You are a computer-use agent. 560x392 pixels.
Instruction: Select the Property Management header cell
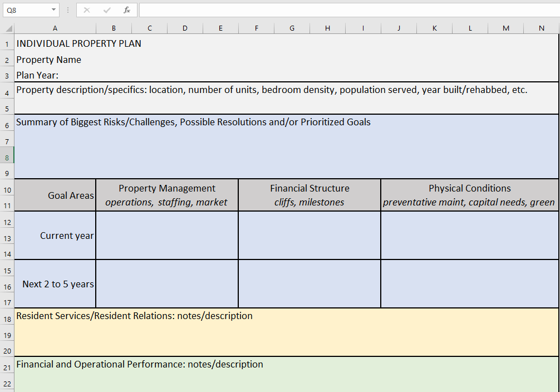[166, 194]
